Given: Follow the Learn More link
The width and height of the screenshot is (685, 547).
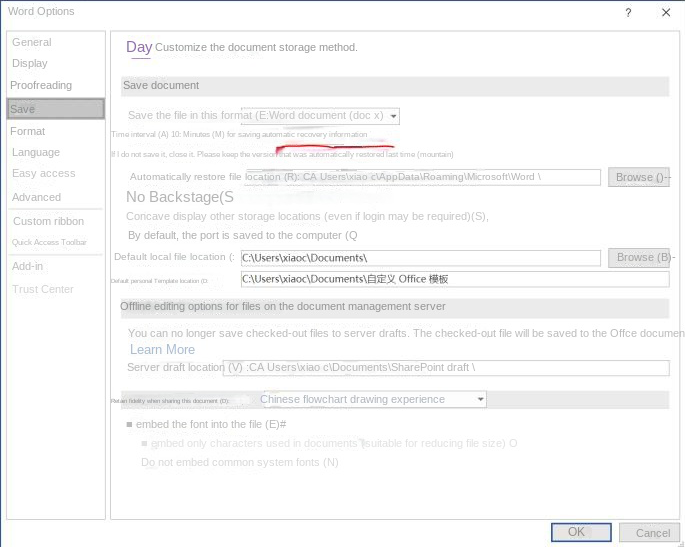Looking at the screenshot, I should click(x=162, y=349).
